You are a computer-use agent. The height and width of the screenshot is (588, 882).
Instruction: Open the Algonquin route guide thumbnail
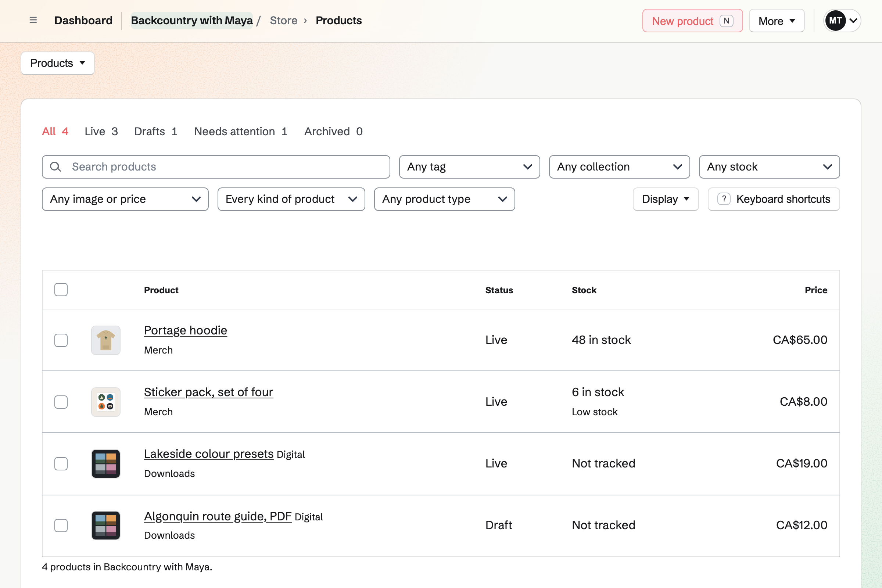tap(106, 526)
